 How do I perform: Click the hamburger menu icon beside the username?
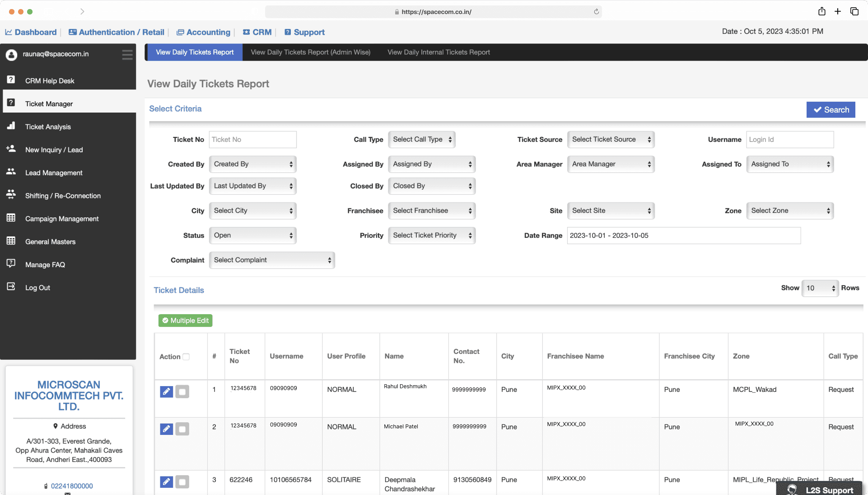[127, 55]
